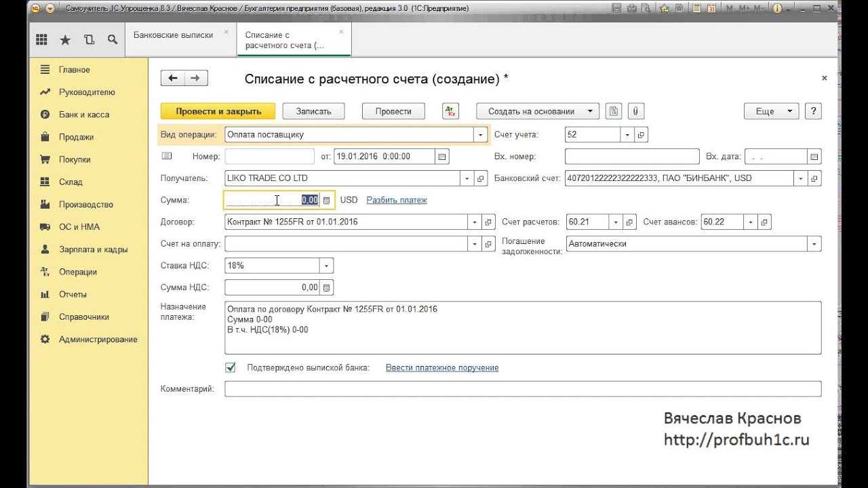Open Покупки section
This screenshot has width=868, height=488.
(x=75, y=159)
